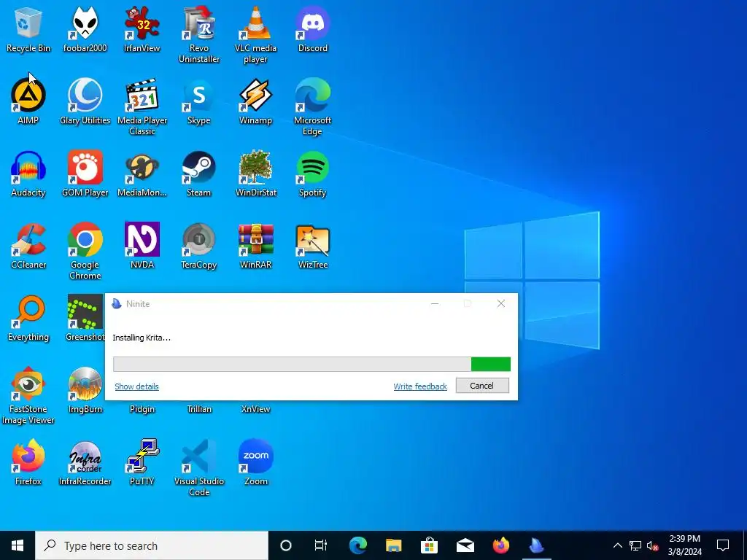This screenshot has height=560, width=747.
Task: Select the WinRAR desktop shortcut
Action: tap(256, 246)
